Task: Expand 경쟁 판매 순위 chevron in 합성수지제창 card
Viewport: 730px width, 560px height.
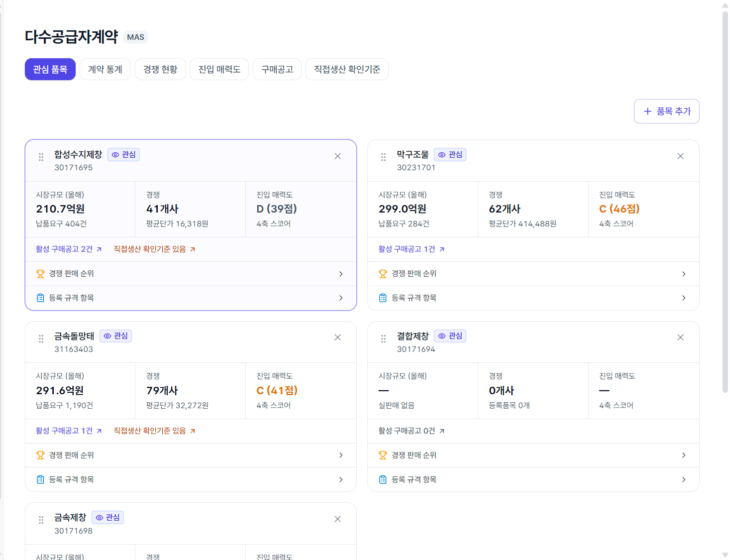Action: click(341, 274)
